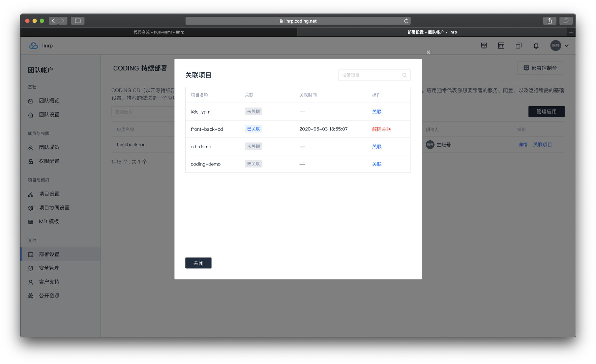Click 关联项目 link in flaskbackend row
Screen dimensions: 596x364
(542, 145)
